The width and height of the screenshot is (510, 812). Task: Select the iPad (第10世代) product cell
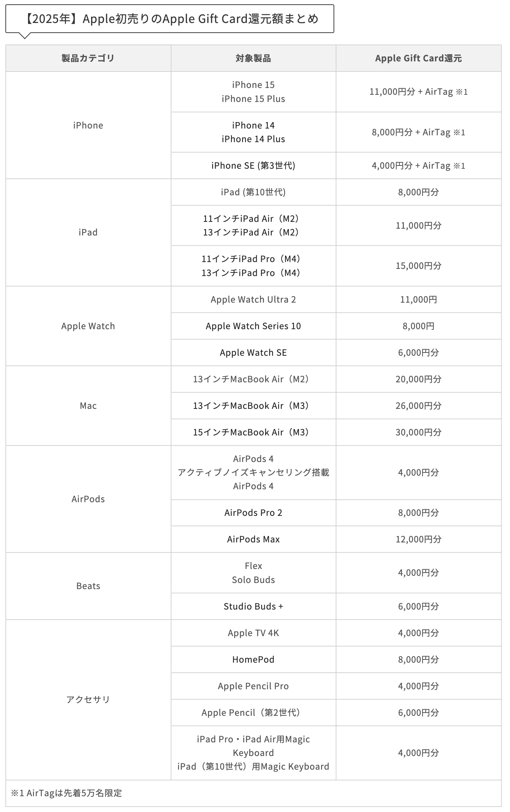[x=254, y=192]
